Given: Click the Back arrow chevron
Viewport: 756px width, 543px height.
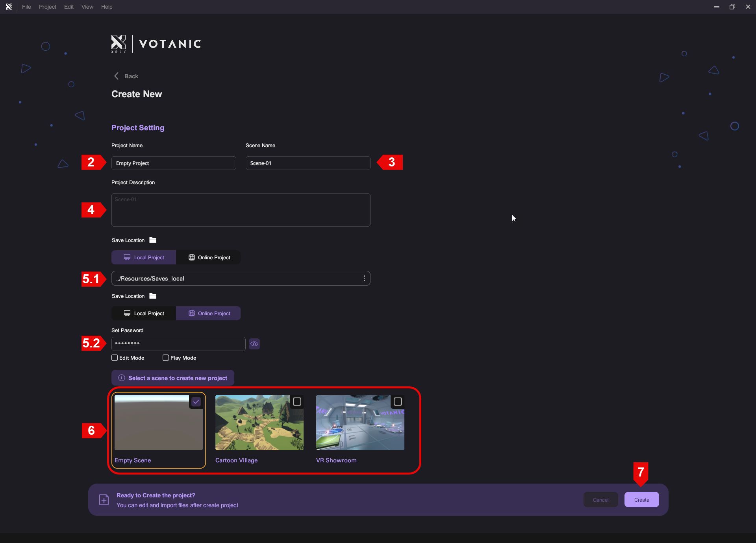Looking at the screenshot, I should tap(116, 76).
